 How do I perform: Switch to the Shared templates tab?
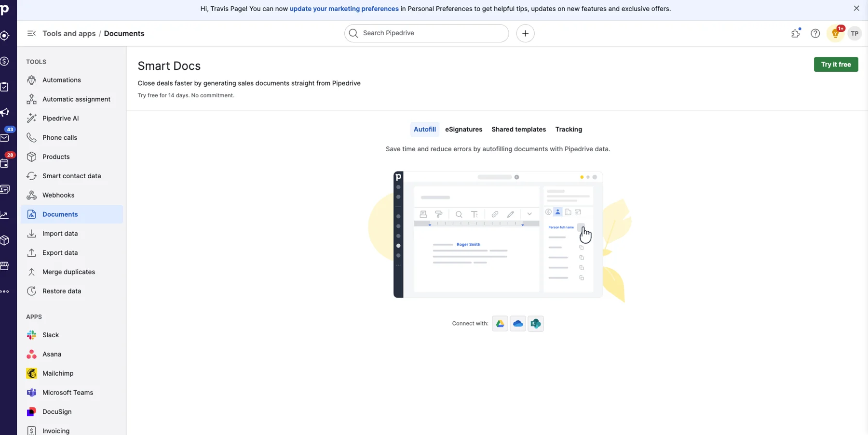coord(518,129)
